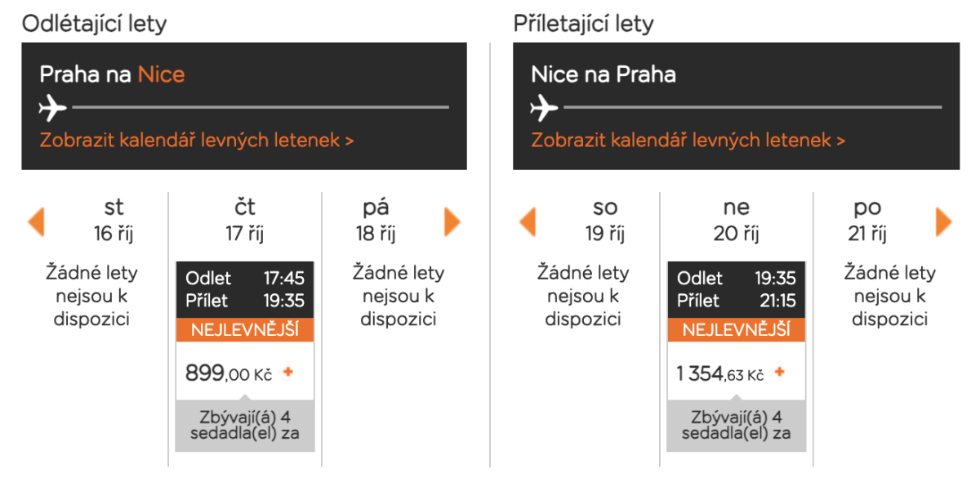The image size is (980, 487).
Task: Select the 1 354,63 Kč return fare
Action: (720, 374)
